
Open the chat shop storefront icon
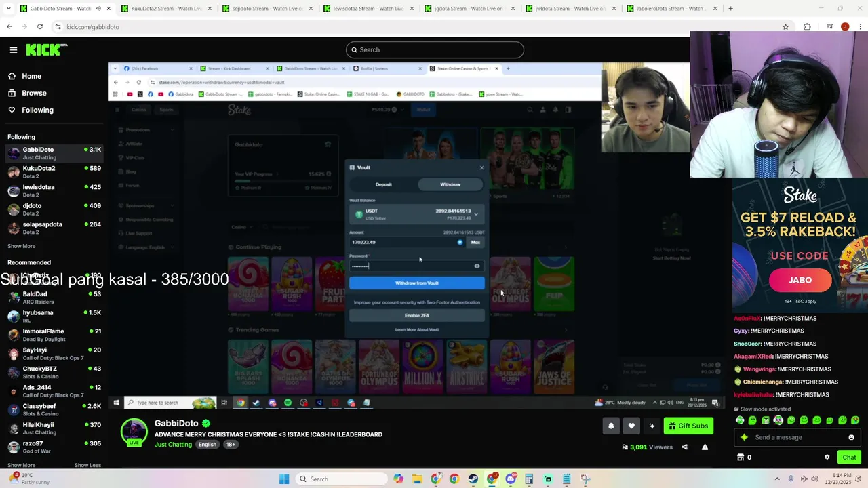pos(741,457)
